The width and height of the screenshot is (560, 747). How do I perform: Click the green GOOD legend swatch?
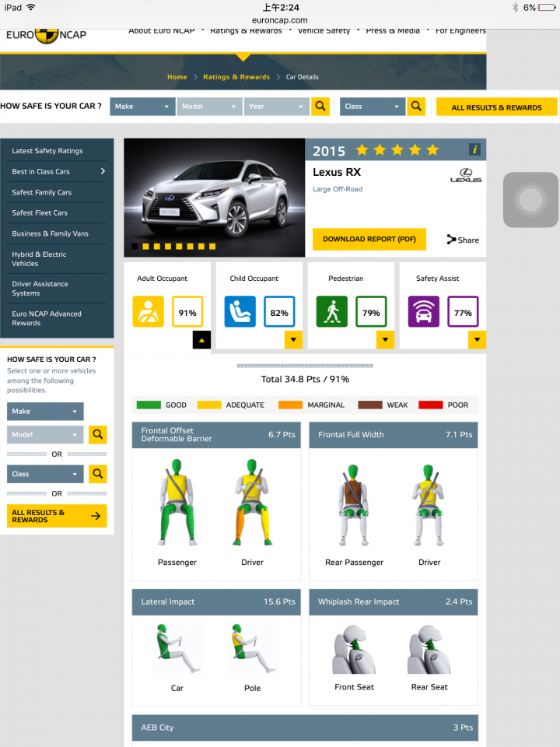pos(149,405)
